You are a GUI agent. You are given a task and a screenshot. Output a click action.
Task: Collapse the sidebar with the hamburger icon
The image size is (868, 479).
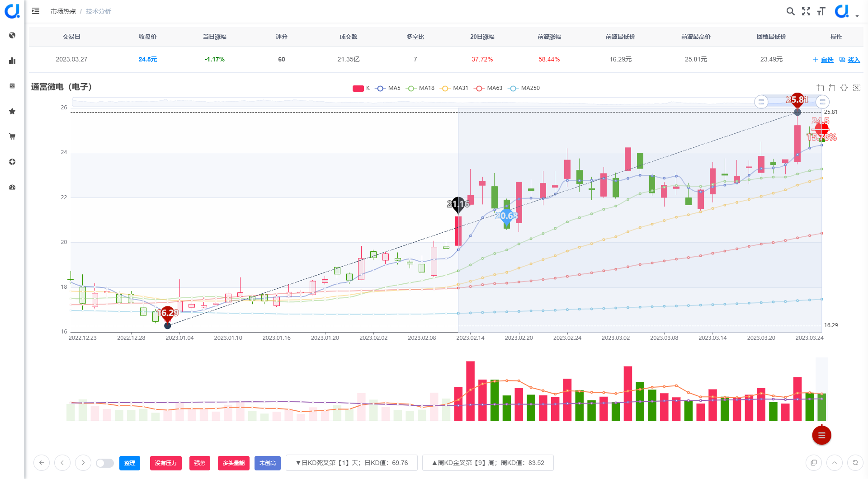coord(36,11)
